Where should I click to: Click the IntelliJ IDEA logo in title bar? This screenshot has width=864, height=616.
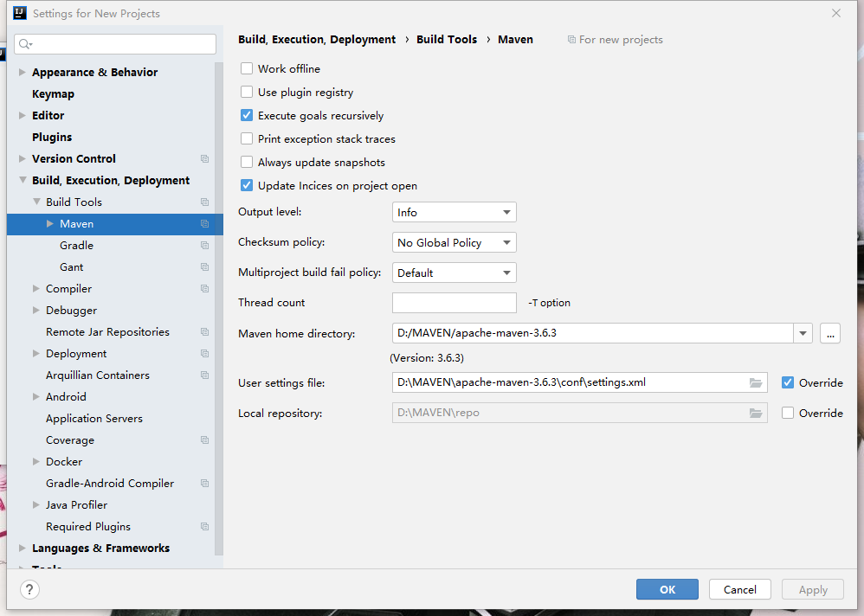tap(20, 13)
